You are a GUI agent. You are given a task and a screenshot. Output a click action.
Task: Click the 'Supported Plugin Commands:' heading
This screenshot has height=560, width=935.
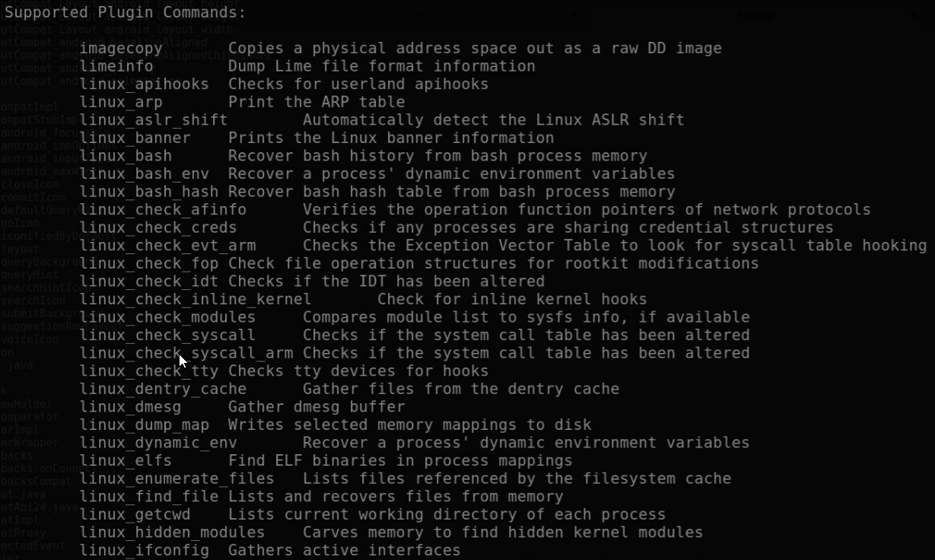(x=126, y=13)
